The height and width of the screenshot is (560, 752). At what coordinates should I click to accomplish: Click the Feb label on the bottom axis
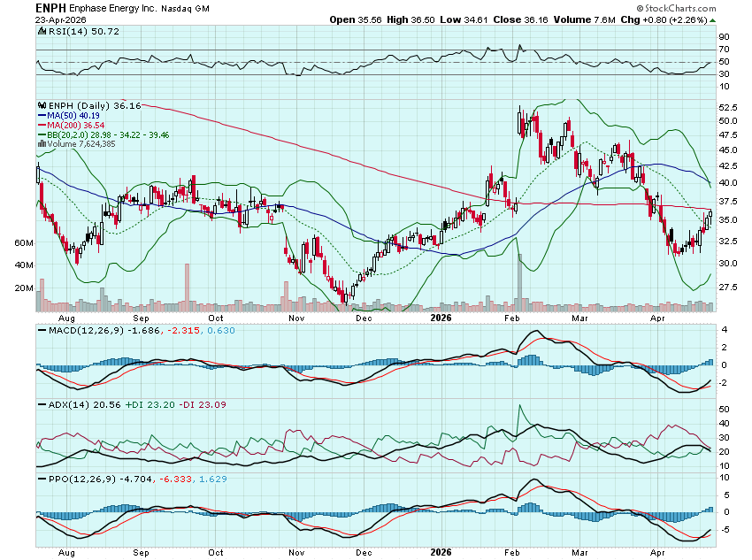tap(512, 316)
